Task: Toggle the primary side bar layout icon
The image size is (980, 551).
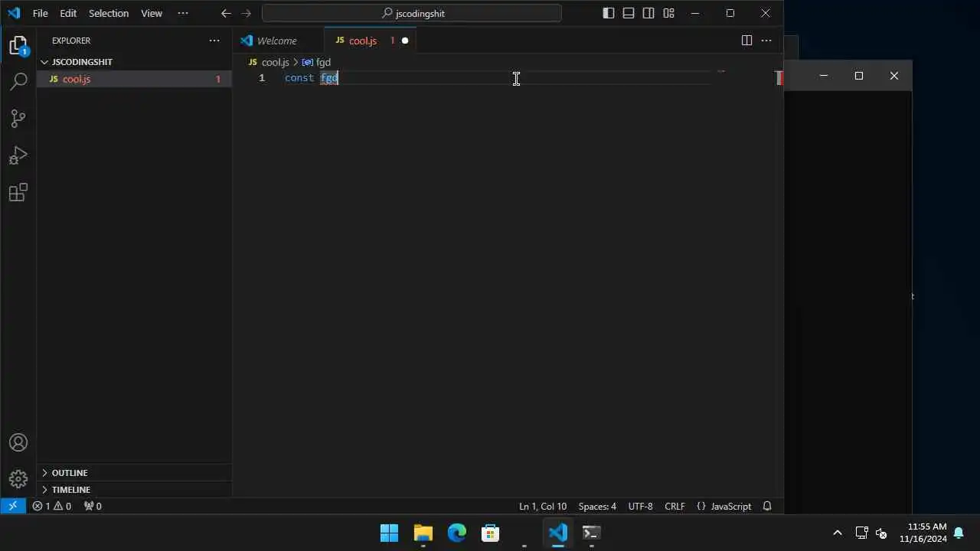Action: (x=609, y=13)
